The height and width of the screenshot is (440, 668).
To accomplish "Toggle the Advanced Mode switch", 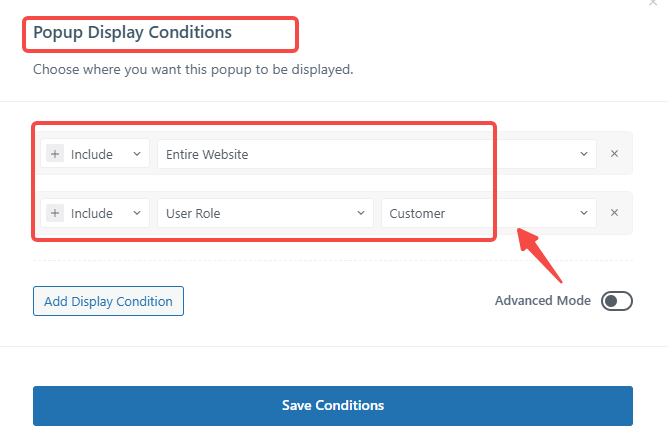I will click(x=616, y=301).
